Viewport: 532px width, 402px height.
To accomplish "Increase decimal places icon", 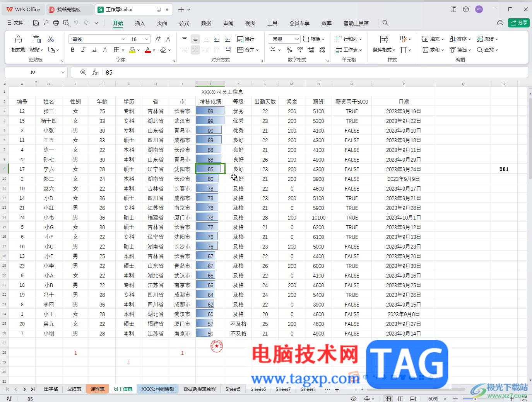I will [x=311, y=50].
